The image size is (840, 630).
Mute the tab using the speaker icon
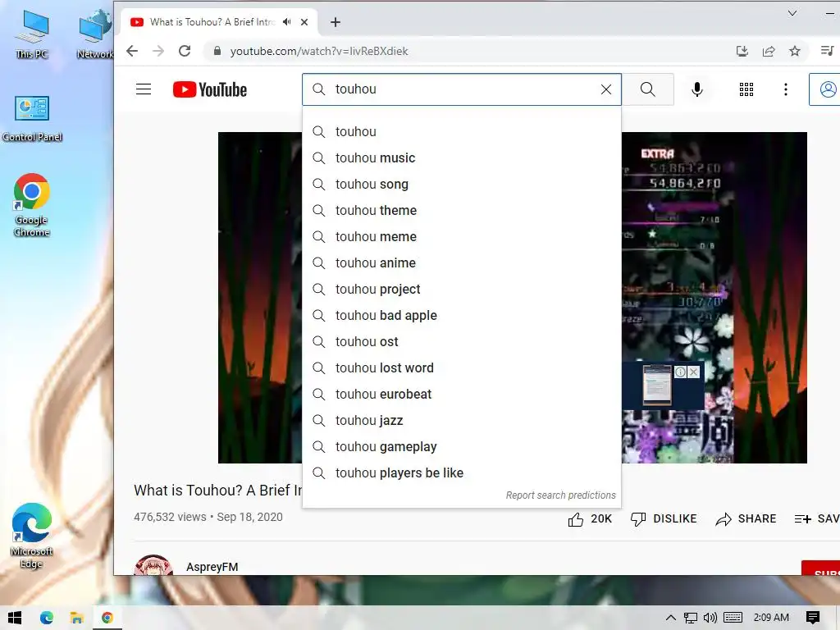(x=287, y=22)
